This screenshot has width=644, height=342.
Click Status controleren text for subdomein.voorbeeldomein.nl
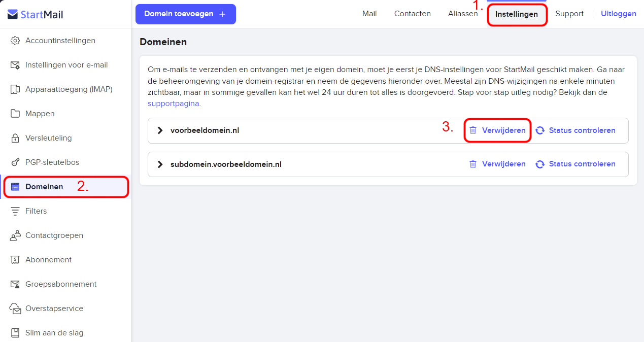coord(582,164)
